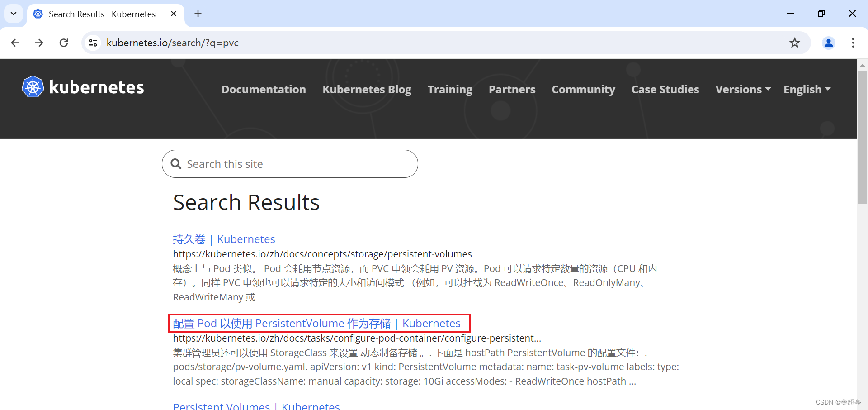The height and width of the screenshot is (410, 868).
Task: Click the scrollbar up arrow
Action: tap(862, 65)
